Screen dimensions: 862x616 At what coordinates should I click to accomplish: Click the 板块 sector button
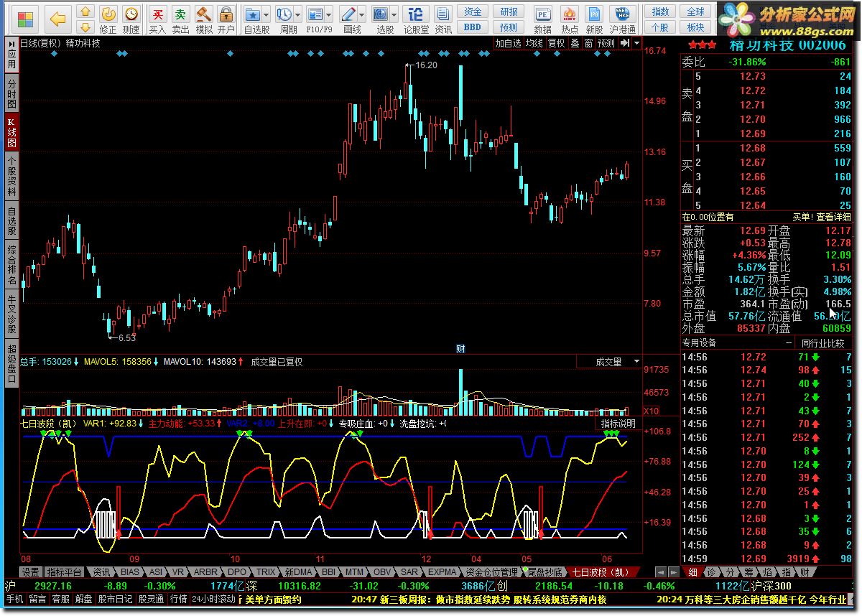[695, 27]
